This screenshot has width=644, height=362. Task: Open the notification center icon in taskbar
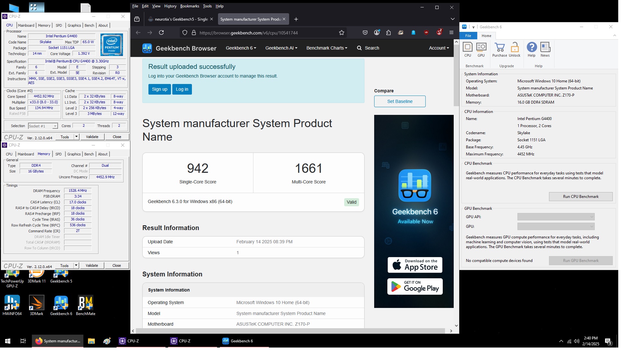click(x=608, y=341)
